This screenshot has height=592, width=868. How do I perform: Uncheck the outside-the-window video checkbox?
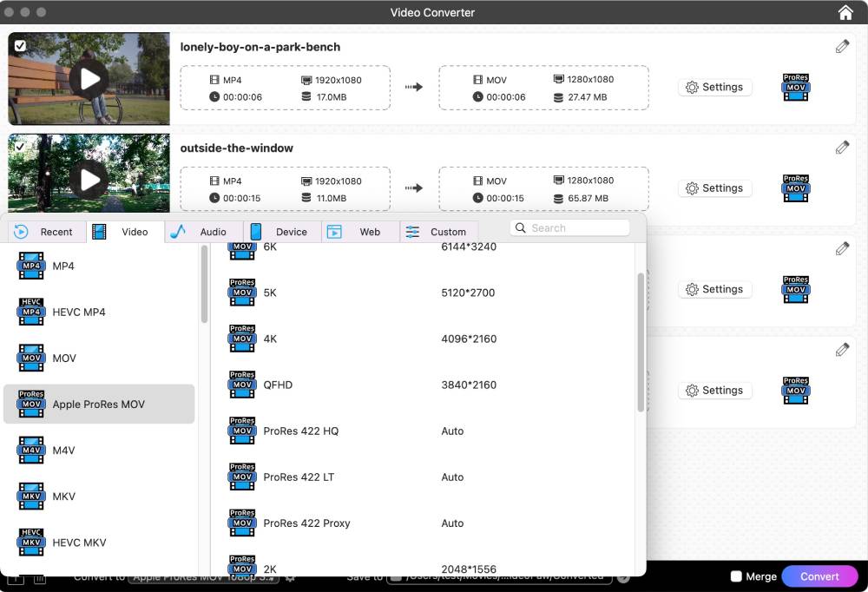(20, 147)
